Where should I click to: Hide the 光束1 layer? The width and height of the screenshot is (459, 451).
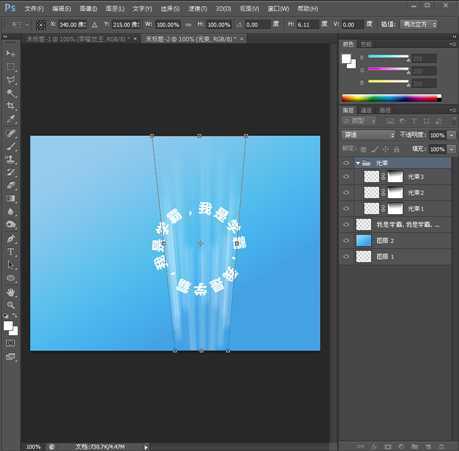[x=347, y=209]
